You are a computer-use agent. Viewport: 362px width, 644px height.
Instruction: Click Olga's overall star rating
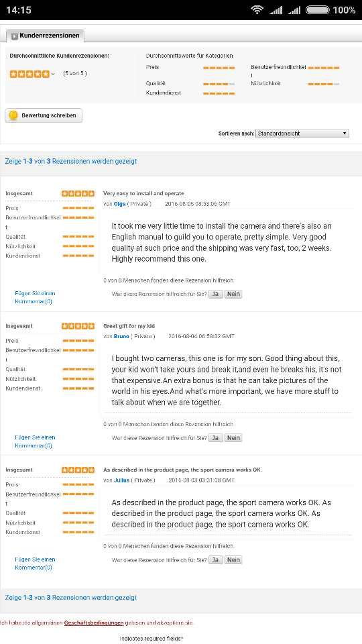78,193
